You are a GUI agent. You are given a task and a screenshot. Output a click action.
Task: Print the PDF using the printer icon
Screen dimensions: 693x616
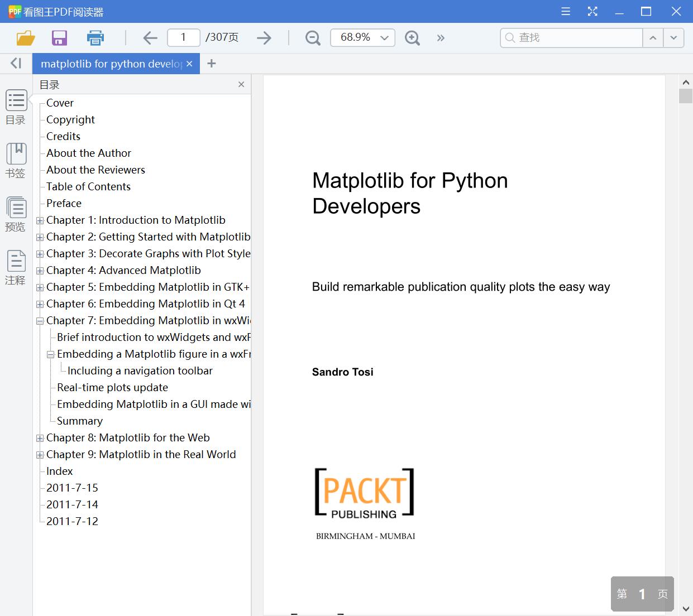tap(95, 37)
